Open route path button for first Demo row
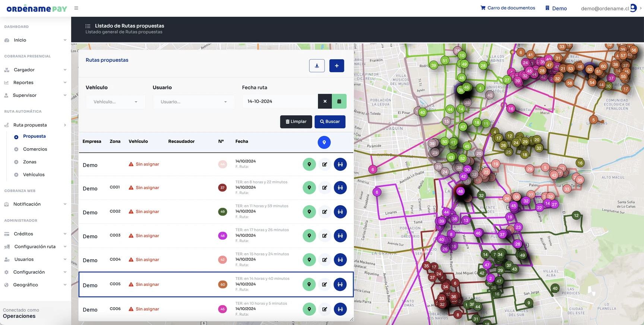 pos(340,164)
